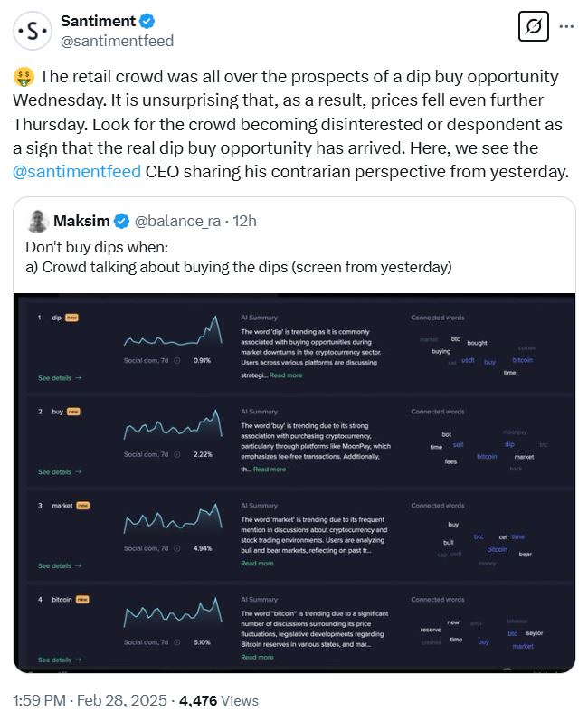Click the tweet timestamp 1:59 PM Feb 28, 2025
The height and width of the screenshot is (712, 588).
91,700
